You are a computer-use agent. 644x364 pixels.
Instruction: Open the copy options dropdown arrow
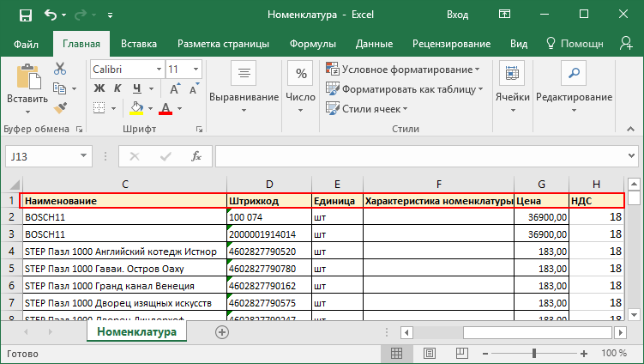point(75,88)
